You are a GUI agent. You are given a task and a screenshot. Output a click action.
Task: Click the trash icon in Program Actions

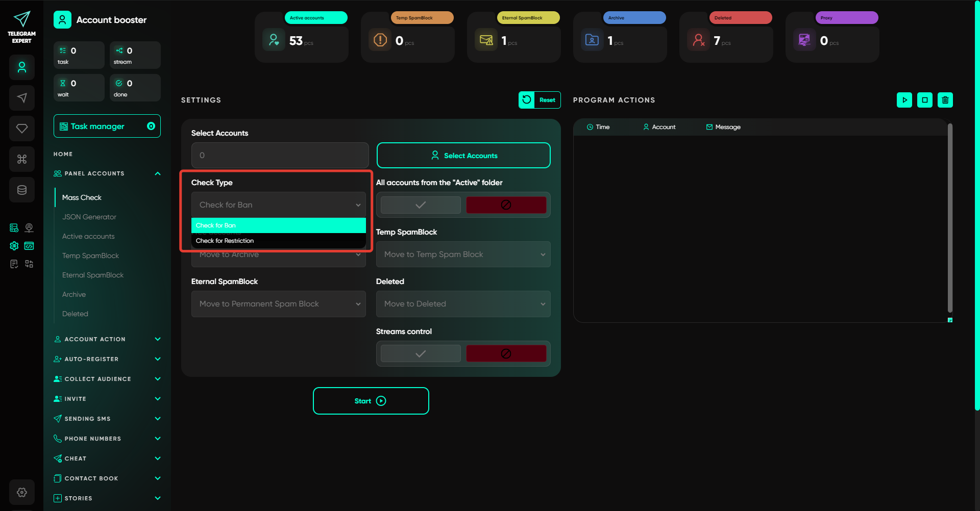[x=945, y=100]
